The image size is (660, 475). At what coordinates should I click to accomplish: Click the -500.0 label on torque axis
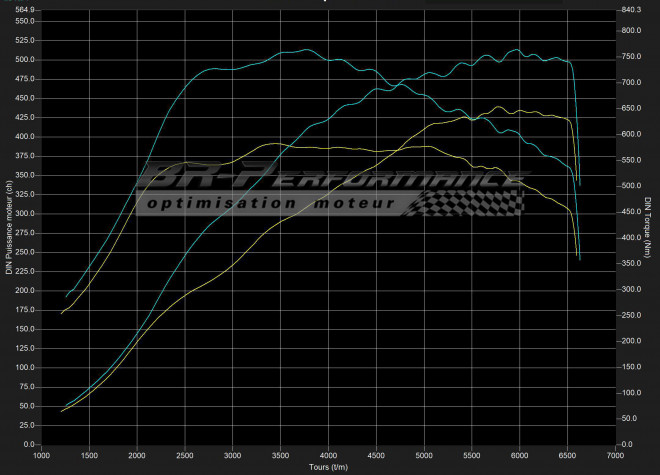click(x=632, y=186)
